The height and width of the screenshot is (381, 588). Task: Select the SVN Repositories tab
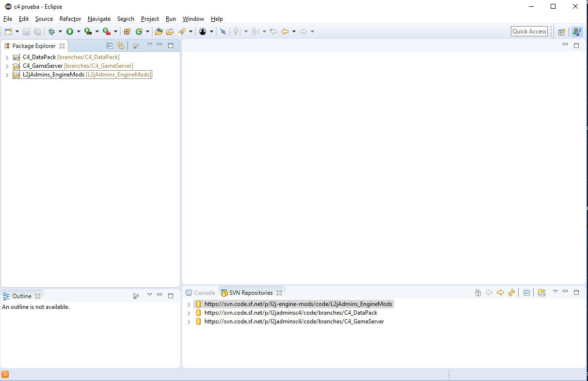coord(251,293)
